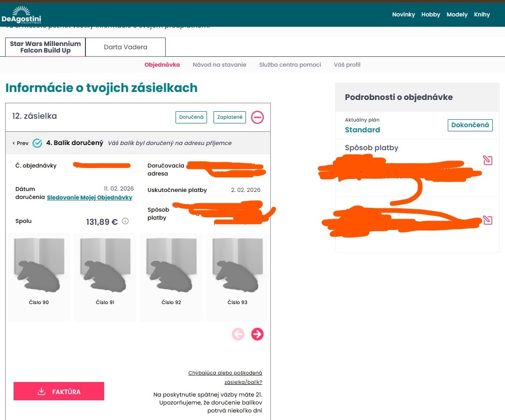Open the Návod na stavanie section
The height and width of the screenshot is (420, 505).
click(x=219, y=65)
